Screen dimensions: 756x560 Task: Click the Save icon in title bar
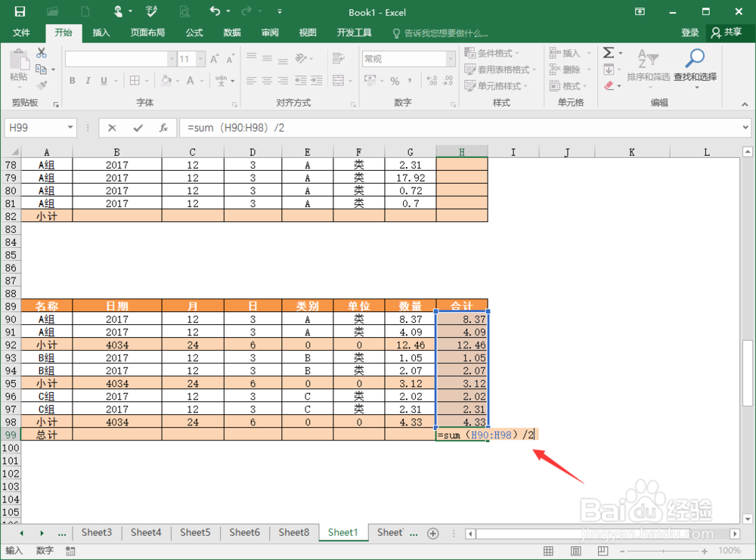point(20,11)
